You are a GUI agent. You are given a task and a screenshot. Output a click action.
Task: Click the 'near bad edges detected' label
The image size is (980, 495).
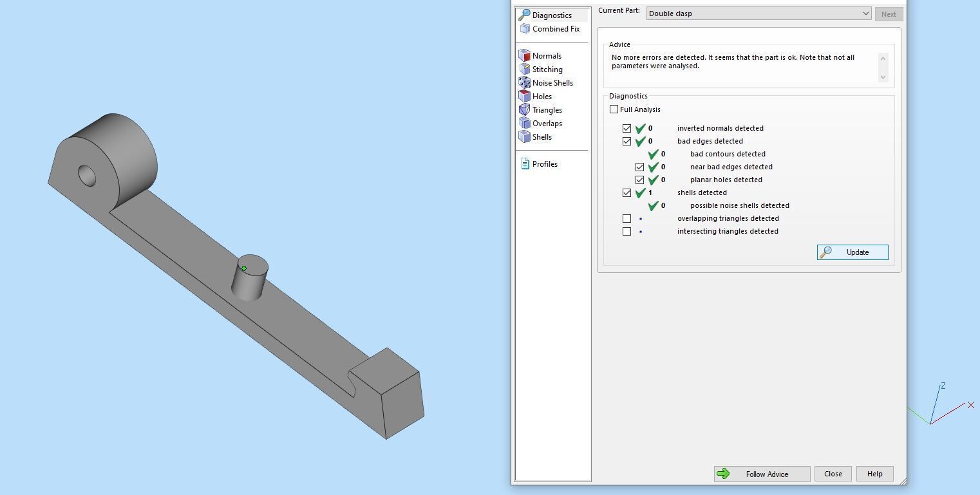pyautogui.click(x=731, y=167)
